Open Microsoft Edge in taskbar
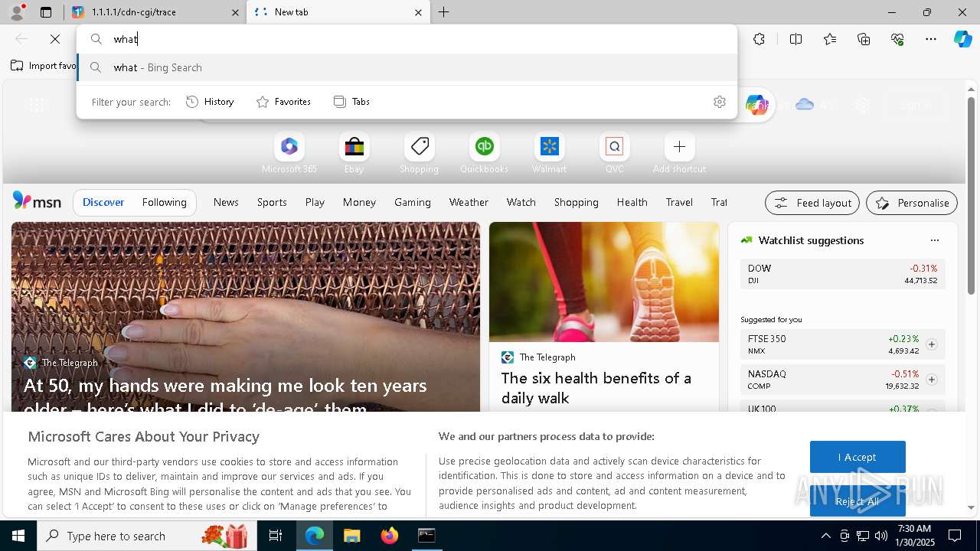The width and height of the screenshot is (980, 551). pos(315,536)
